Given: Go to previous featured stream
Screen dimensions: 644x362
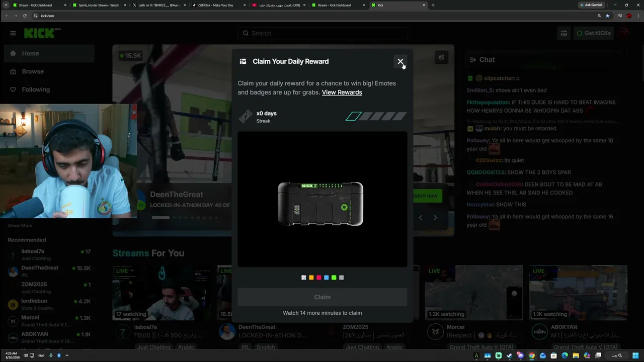Looking at the screenshot, I should [421, 218].
